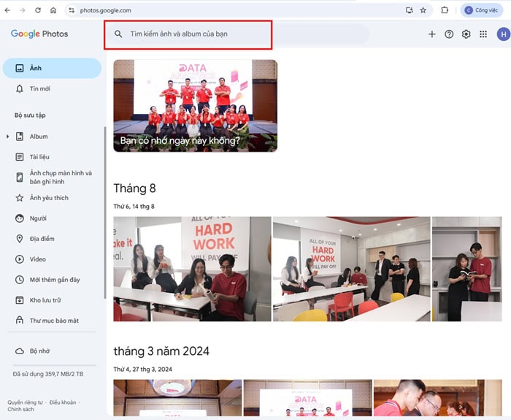511x420 pixels.
Task: Click the Google Photos logo
Action: click(x=39, y=34)
